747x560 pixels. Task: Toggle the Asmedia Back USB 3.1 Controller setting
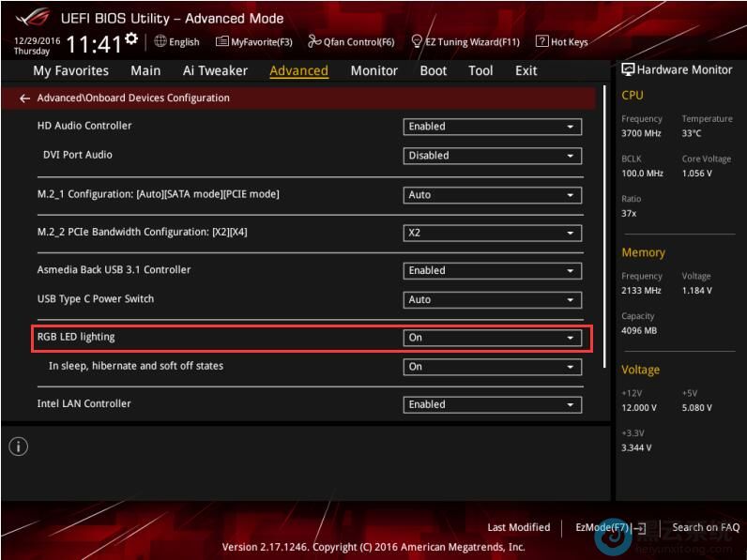pyautogui.click(x=492, y=270)
